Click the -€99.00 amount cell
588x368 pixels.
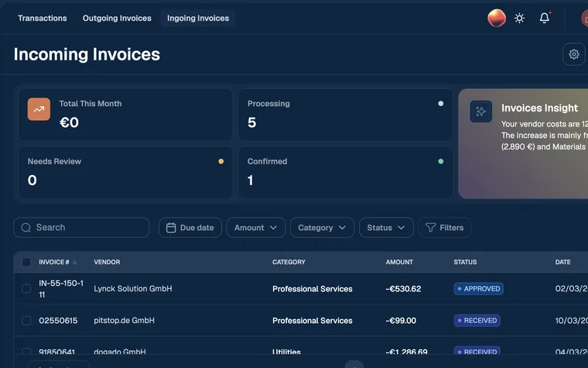point(401,320)
